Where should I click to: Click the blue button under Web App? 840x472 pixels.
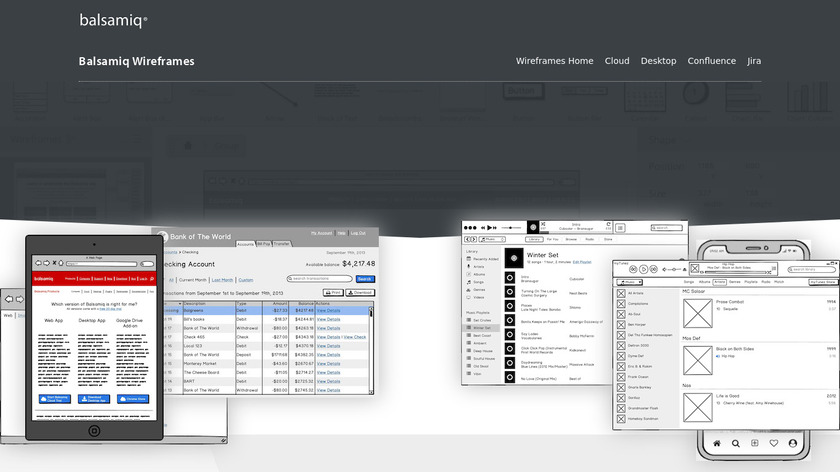pos(55,399)
